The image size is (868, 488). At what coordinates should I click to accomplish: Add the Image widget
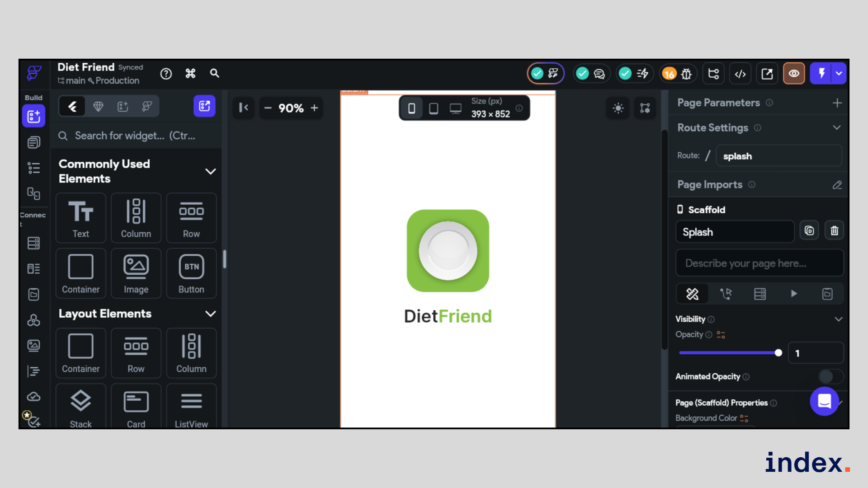point(136,273)
